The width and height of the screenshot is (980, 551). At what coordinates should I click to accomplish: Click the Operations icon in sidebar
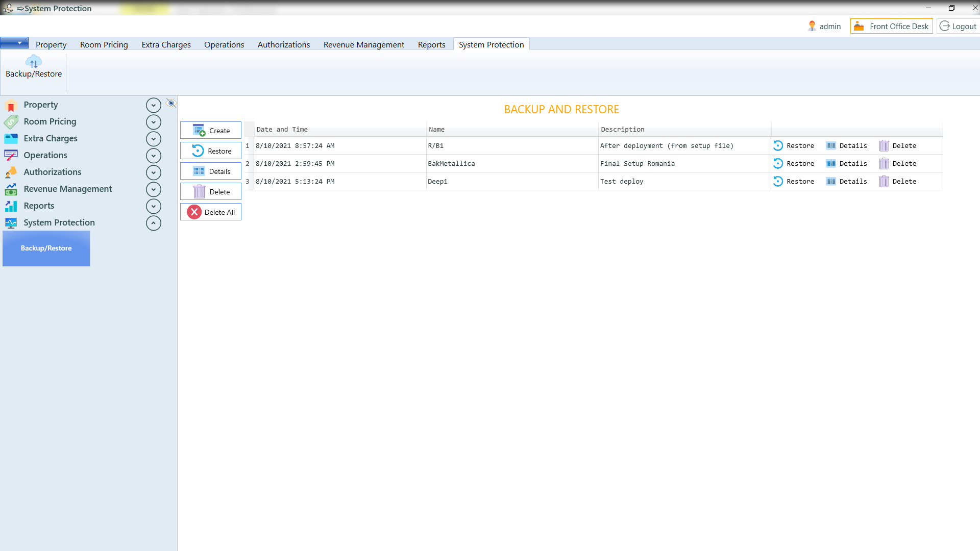[x=11, y=156]
